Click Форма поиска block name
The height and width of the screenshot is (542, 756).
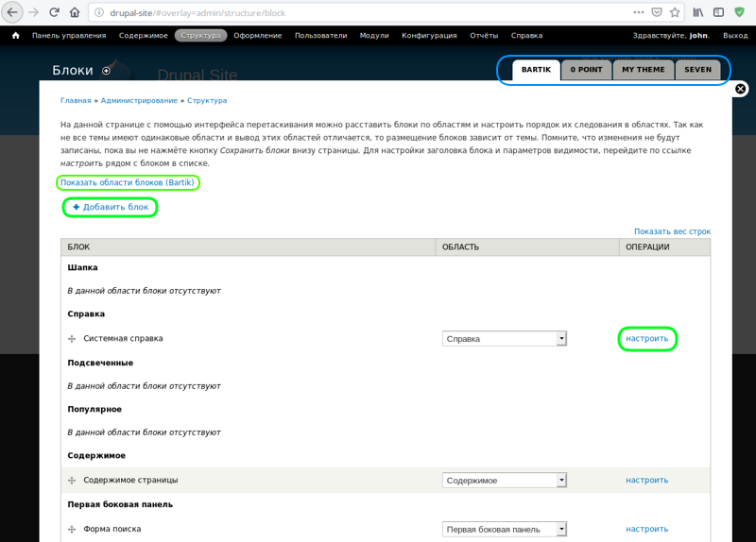[x=112, y=529]
